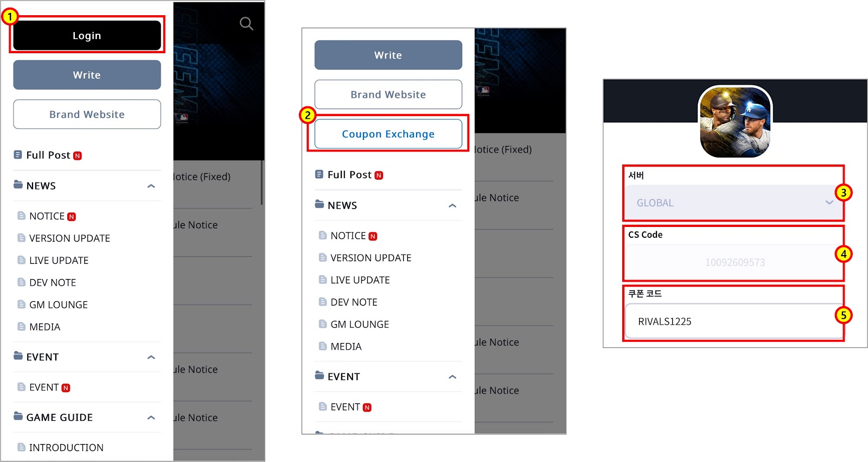Viewport: 868px width, 462px height.
Task: Click the red N badge beside NOTICE in left panel
Action: tap(72, 217)
